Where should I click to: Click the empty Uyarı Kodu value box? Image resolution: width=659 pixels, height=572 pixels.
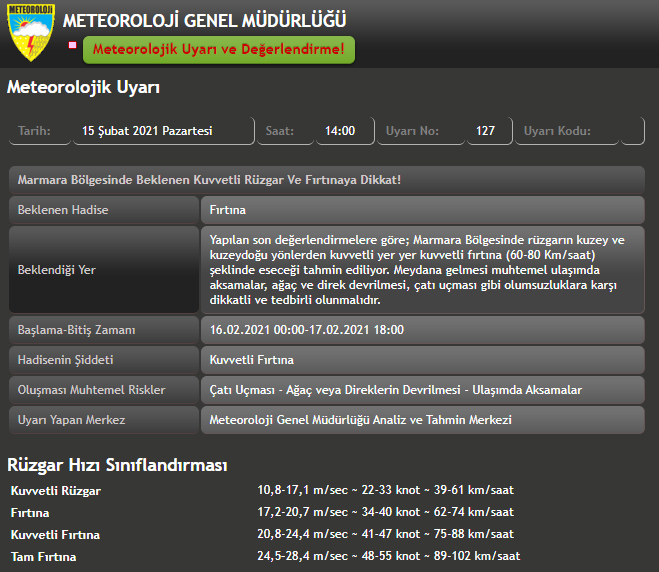pos(632,131)
